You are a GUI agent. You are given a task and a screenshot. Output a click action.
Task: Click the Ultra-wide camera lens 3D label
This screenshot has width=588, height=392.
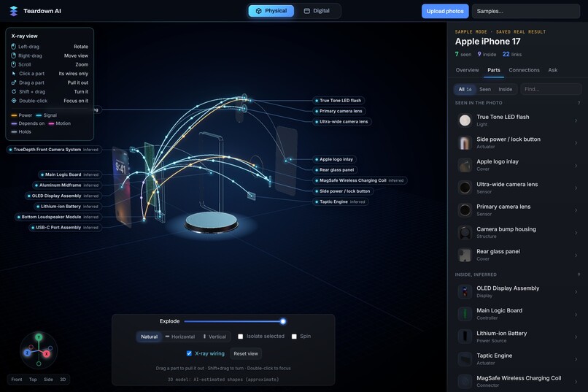(342, 121)
